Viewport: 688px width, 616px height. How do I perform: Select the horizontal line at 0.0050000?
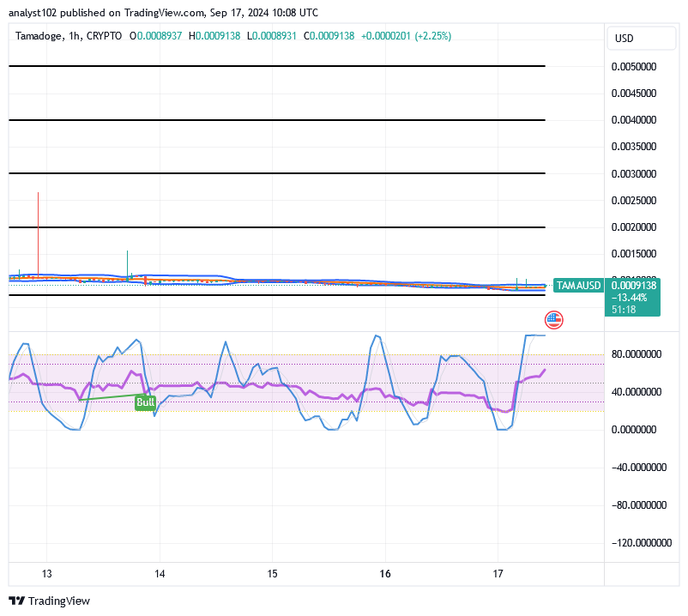[276, 66]
